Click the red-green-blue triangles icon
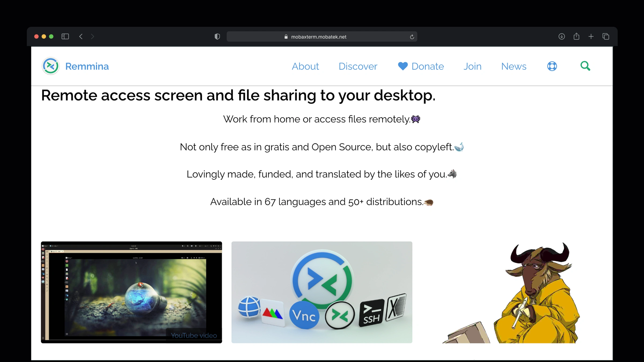 [x=273, y=313]
